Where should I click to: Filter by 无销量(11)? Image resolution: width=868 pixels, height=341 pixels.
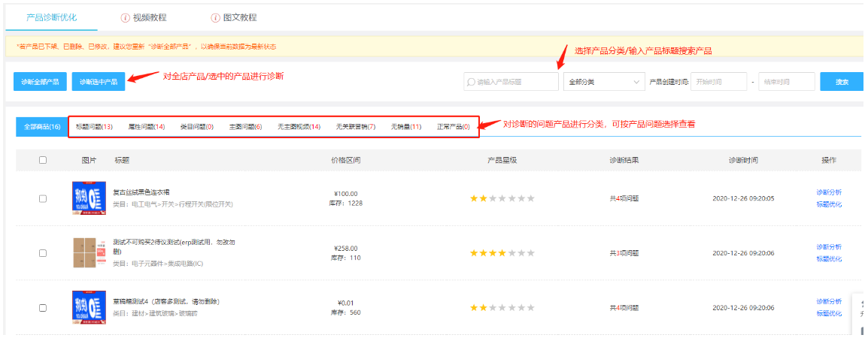(405, 127)
